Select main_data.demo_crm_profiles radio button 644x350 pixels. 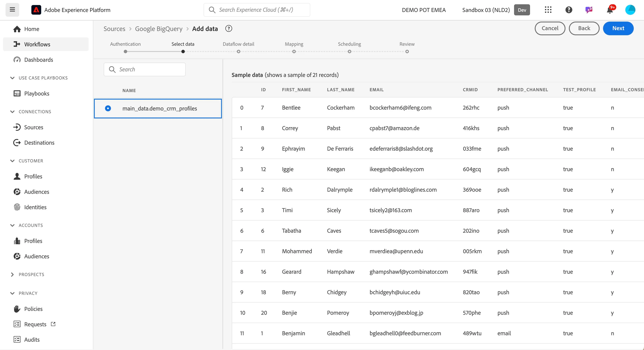tap(108, 108)
